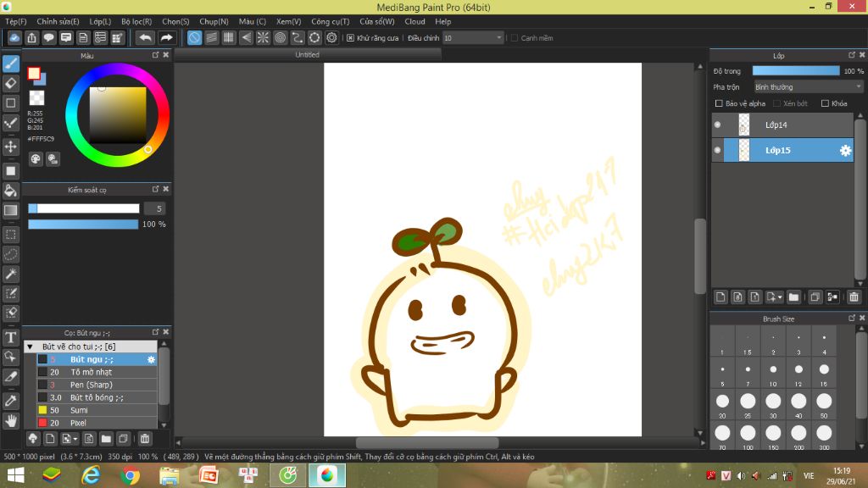Enable vanishing point snap
The width and height of the screenshot is (868, 488).
click(246, 37)
